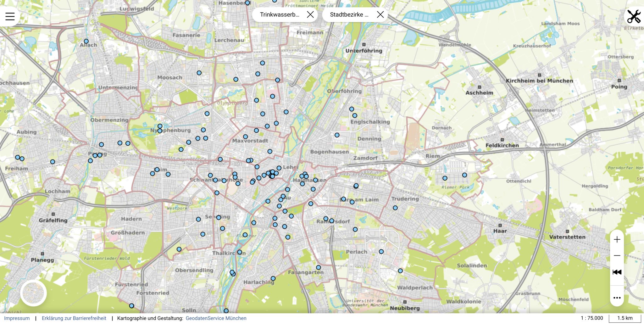The width and height of the screenshot is (644, 324).
Task: Open the hamburger main menu
Action: coord(10,16)
